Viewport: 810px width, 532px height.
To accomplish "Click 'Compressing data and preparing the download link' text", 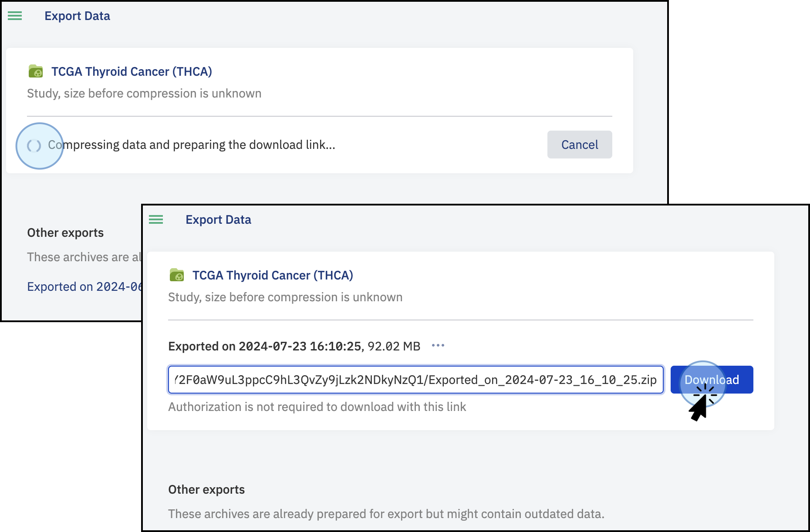I will tap(192, 145).
